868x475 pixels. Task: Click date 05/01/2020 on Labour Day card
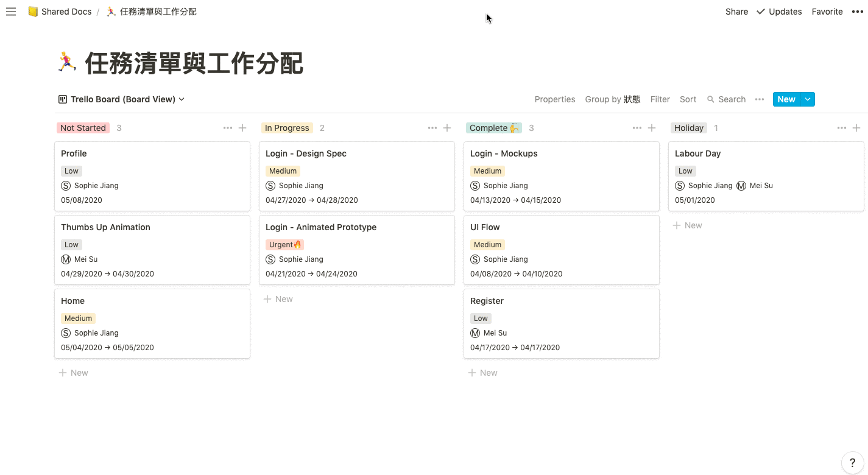695,200
